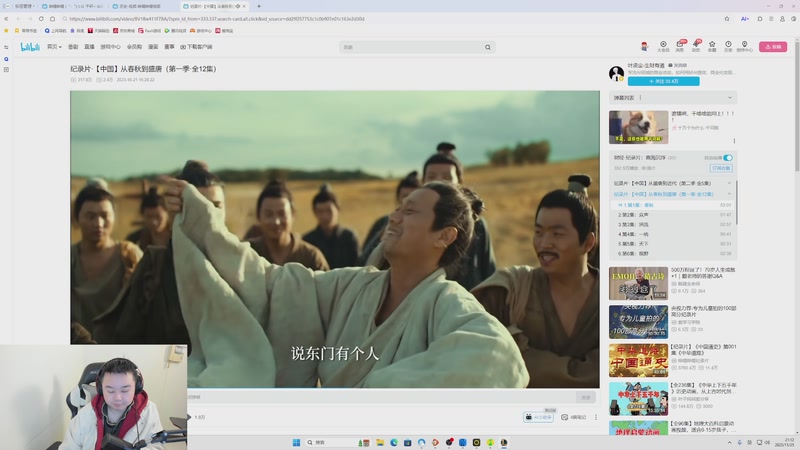Open three-dot menu on corgi ad card
The width and height of the screenshot is (800, 450).
(x=734, y=141)
